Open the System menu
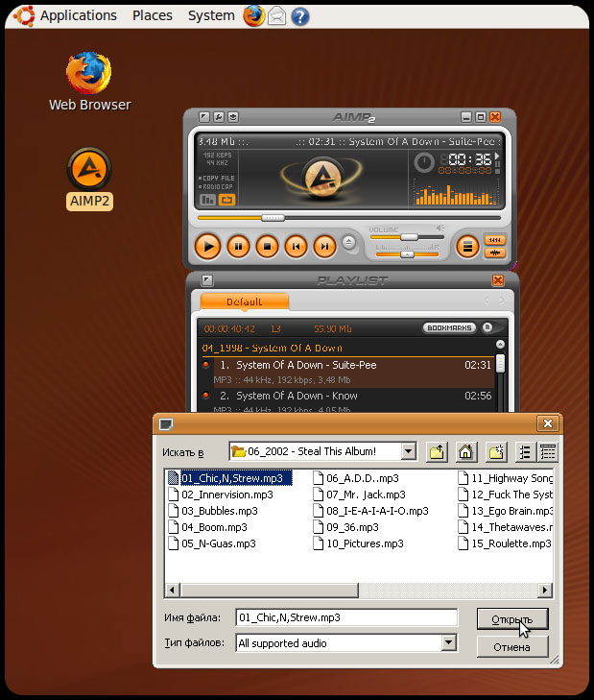 [211, 15]
